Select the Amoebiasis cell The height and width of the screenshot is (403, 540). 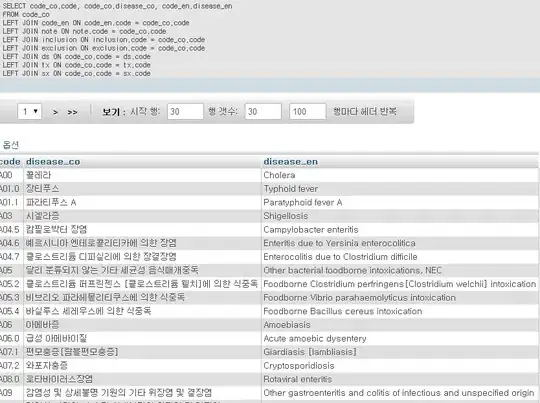[x=400, y=325]
